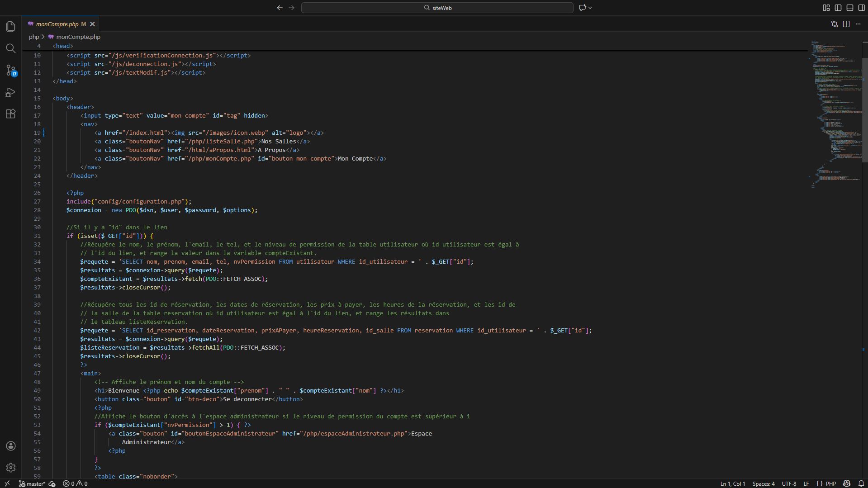Change file encoding UTF-8
The height and width of the screenshot is (488, 868).
point(789,483)
